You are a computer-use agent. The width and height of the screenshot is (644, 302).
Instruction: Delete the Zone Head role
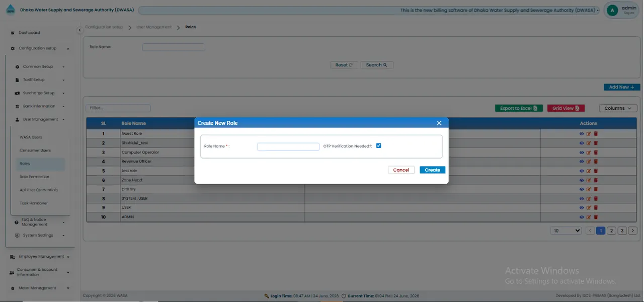coord(596,180)
